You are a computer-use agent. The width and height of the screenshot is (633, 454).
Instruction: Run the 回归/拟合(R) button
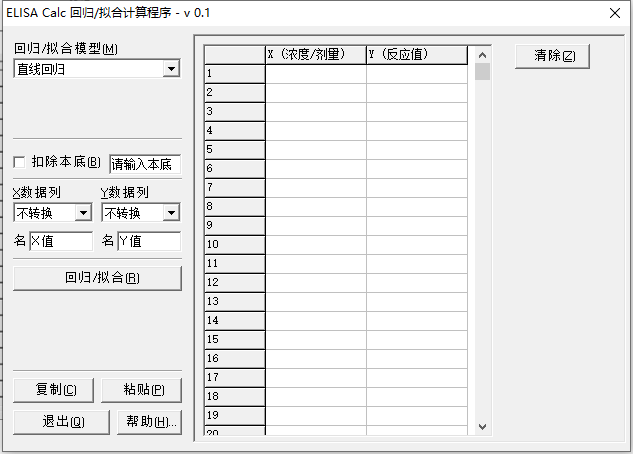97,278
